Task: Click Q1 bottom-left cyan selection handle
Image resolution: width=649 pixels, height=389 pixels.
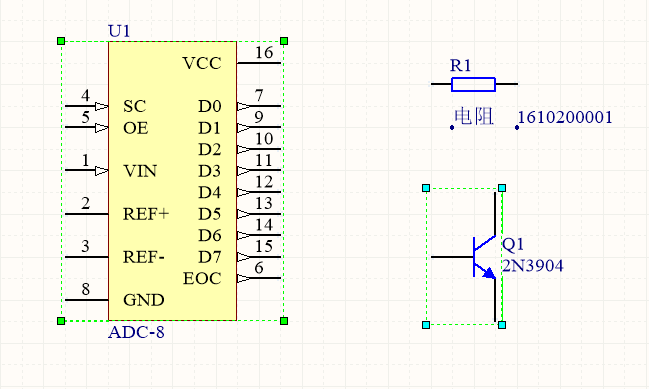Action: click(x=426, y=325)
